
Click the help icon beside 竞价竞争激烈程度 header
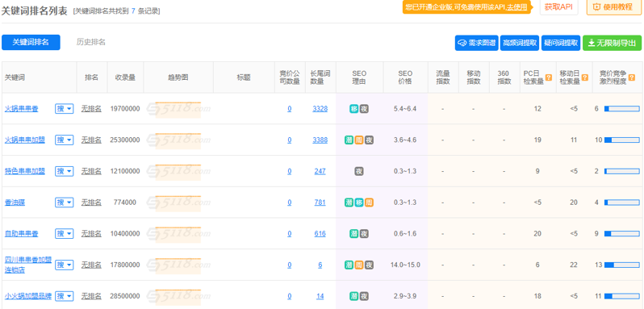pos(631,77)
